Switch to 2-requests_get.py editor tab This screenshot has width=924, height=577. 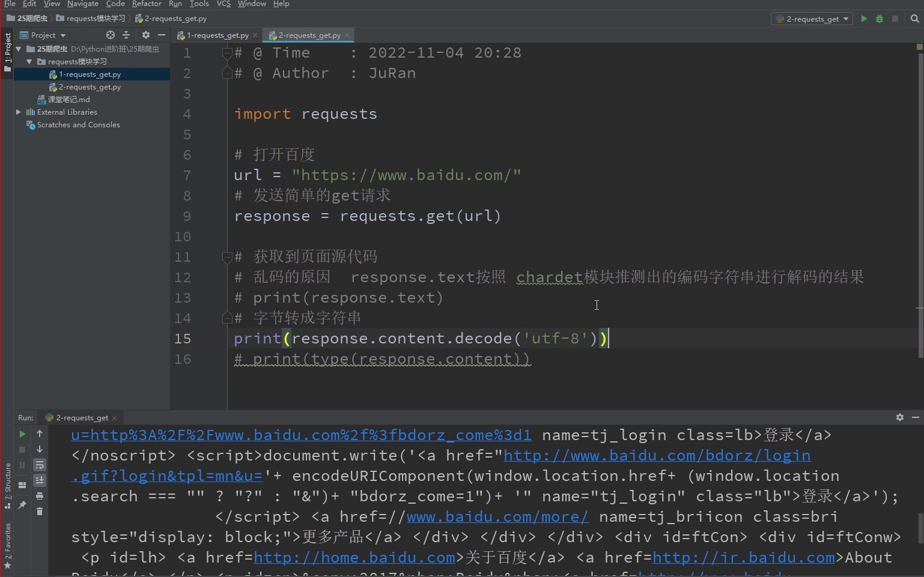(309, 35)
